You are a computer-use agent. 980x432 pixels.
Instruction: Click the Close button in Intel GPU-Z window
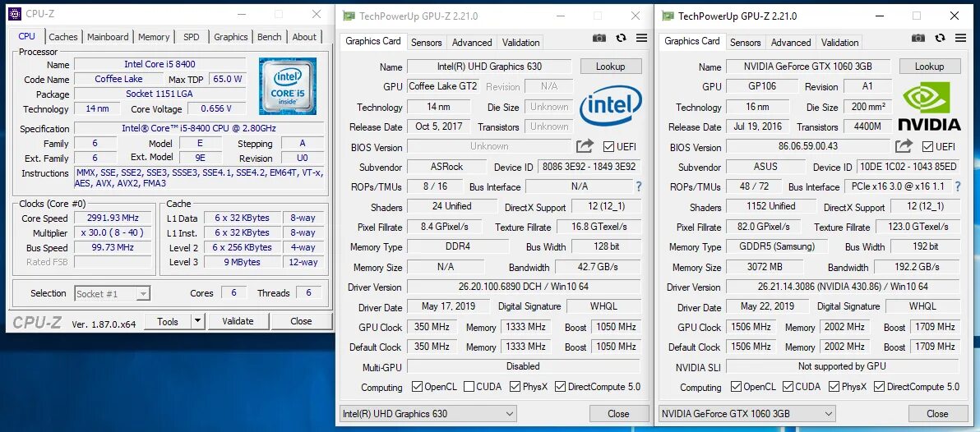pos(618,413)
